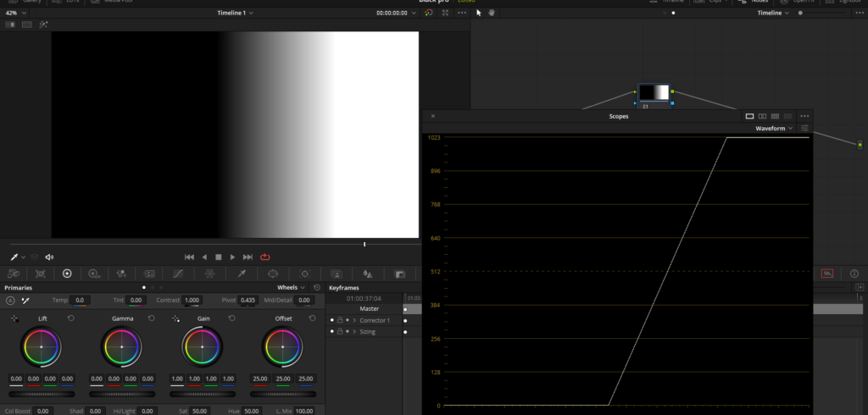Viewport: 868px width, 415px height.
Task: Click the Gain color wheel center
Action: pyautogui.click(x=202, y=347)
